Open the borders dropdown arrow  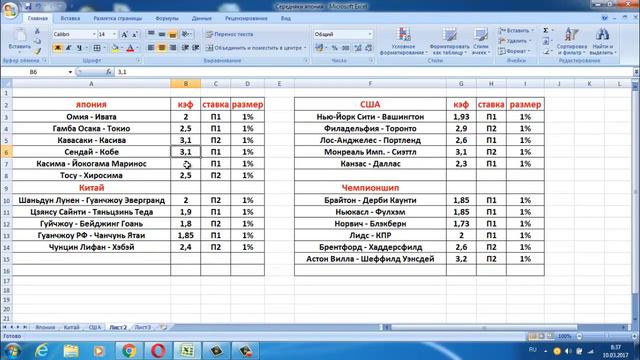104,48
